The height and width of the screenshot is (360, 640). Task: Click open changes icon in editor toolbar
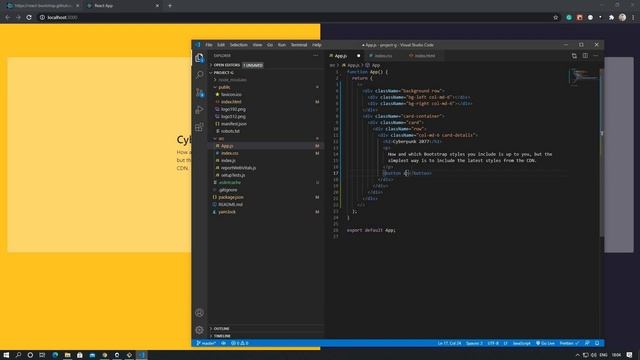pos(574,56)
